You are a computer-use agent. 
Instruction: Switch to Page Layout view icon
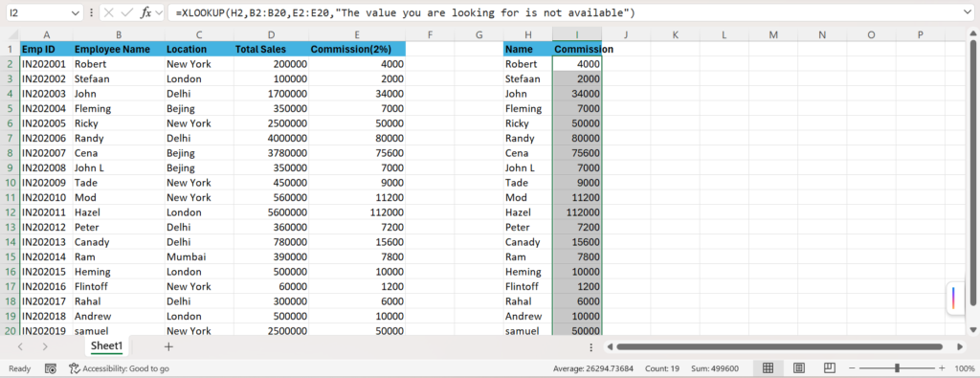click(x=799, y=368)
